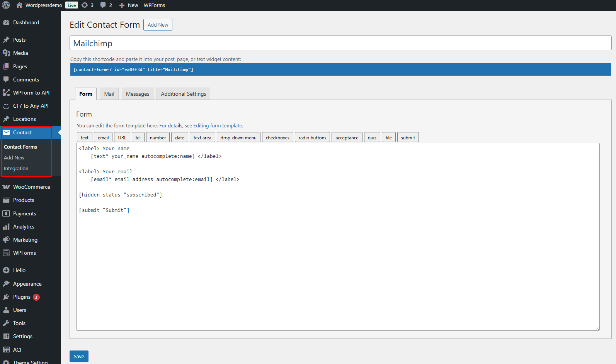616x364 pixels.
Task: Open the Editing form template link
Action: pos(218,126)
